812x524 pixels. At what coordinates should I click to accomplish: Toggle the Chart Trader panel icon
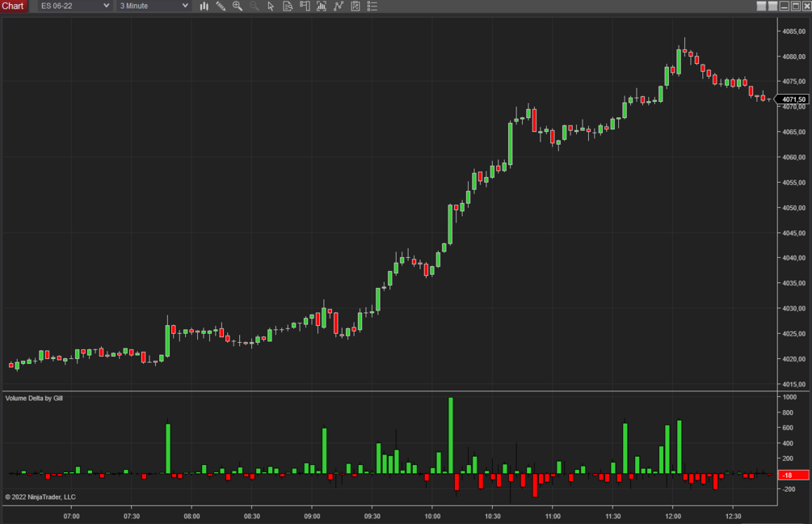click(x=305, y=6)
